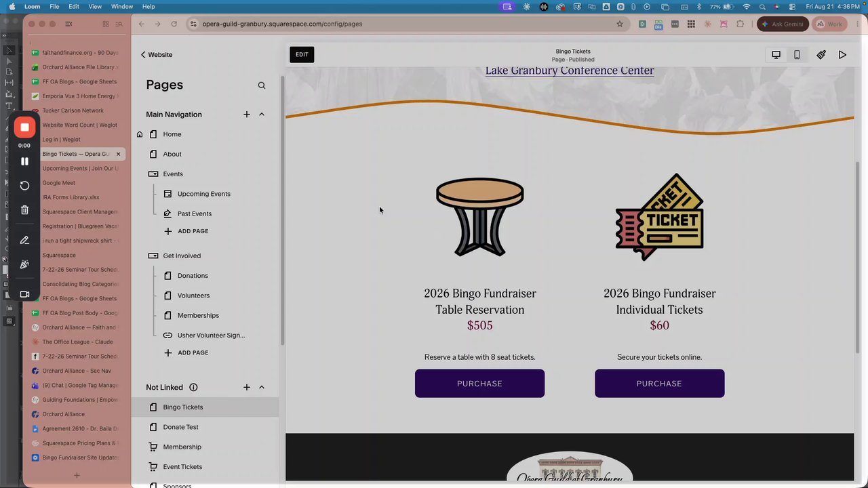868x488 pixels.
Task: Switch to desktop preview
Action: (x=776, y=55)
